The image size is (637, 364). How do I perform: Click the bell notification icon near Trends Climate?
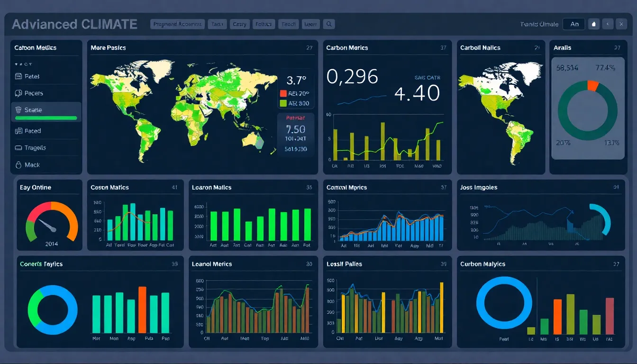(x=595, y=24)
